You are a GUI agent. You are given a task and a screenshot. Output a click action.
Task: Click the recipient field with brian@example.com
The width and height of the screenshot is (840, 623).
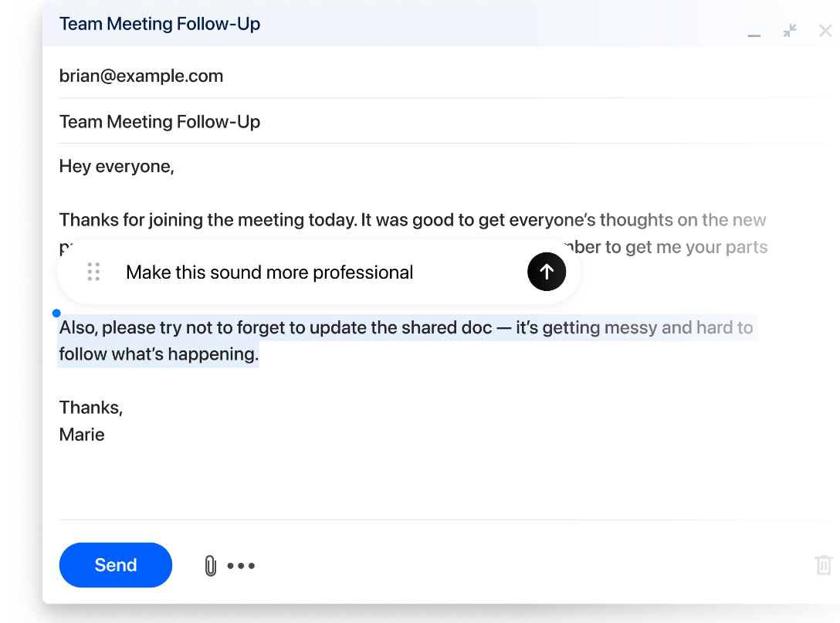(x=141, y=76)
